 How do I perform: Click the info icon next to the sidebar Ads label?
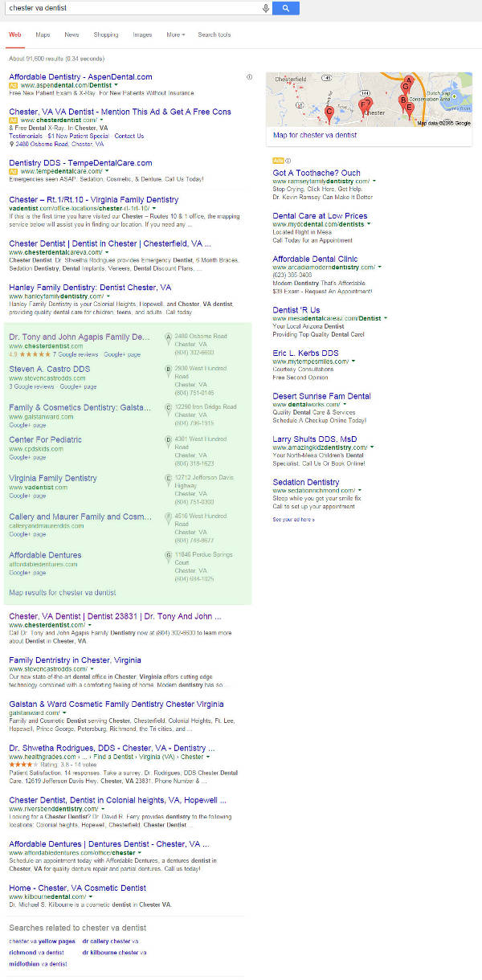[x=288, y=161]
